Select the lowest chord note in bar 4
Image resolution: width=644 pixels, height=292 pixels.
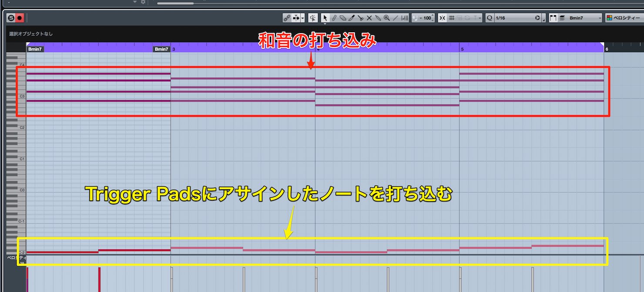pos(387,105)
